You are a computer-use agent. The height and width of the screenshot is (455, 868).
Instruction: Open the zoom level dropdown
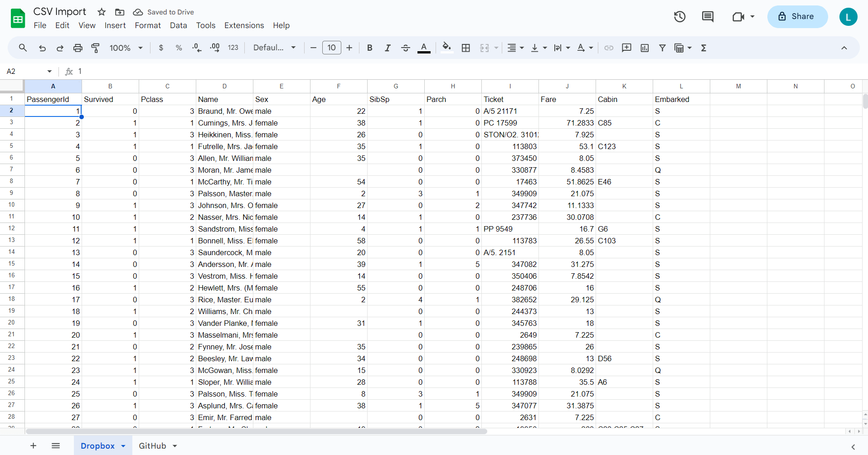pos(126,48)
